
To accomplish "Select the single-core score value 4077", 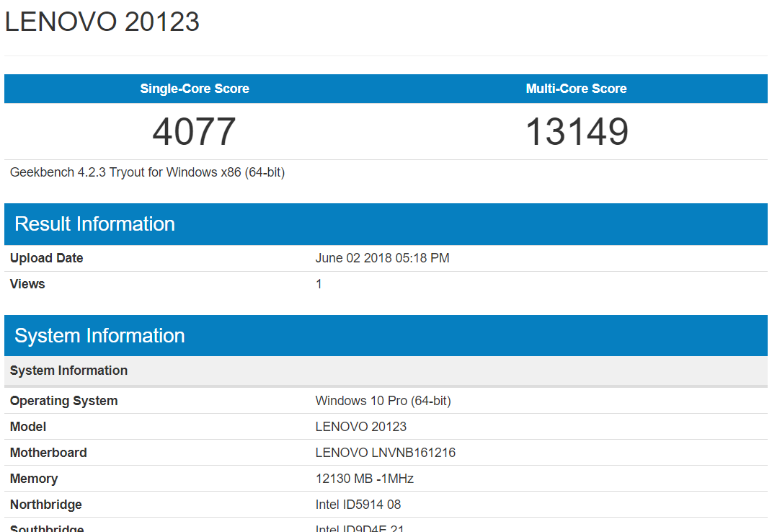I will point(194,131).
